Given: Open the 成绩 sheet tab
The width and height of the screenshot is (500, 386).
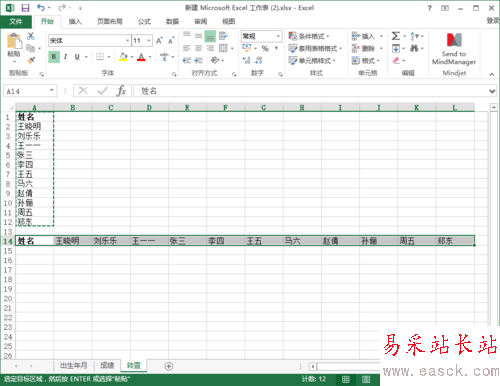Looking at the screenshot, I should [x=107, y=366].
